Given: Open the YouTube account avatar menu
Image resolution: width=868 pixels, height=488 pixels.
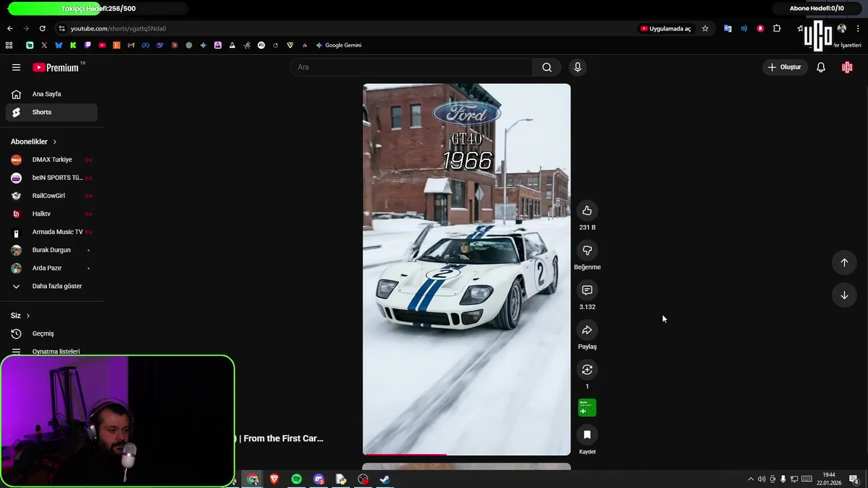Looking at the screenshot, I should click(847, 67).
